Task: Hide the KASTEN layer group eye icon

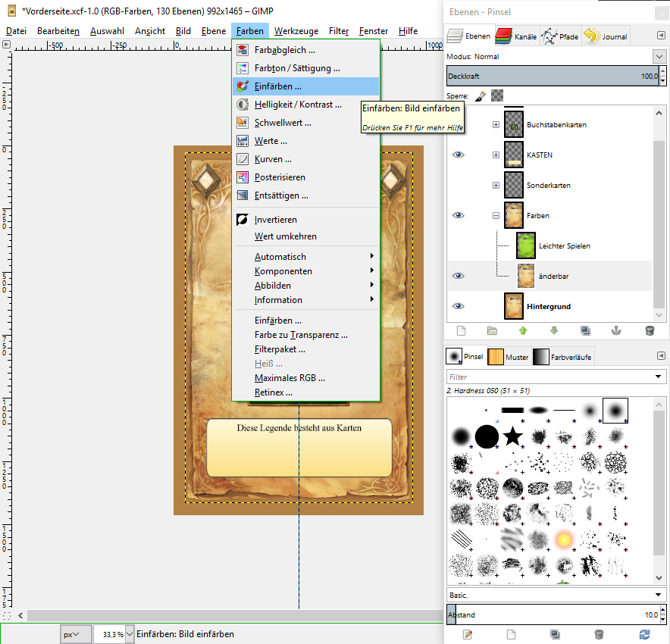Action: (458, 155)
